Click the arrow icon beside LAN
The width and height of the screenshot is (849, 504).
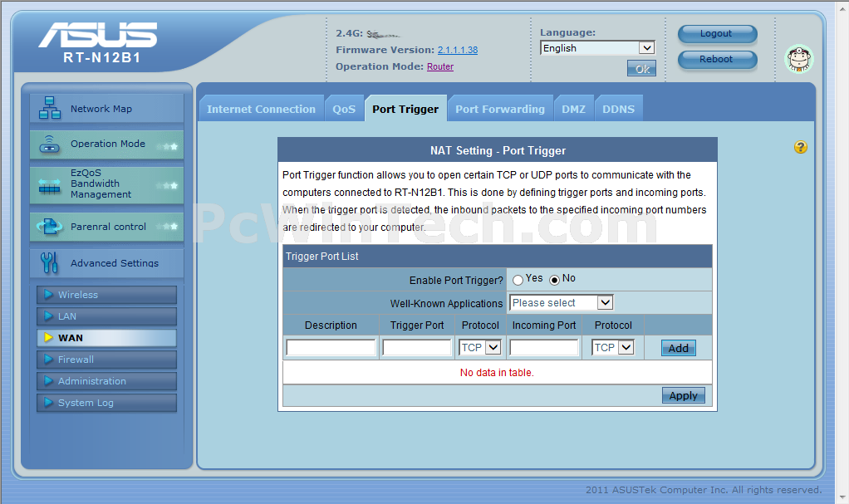point(48,316)
